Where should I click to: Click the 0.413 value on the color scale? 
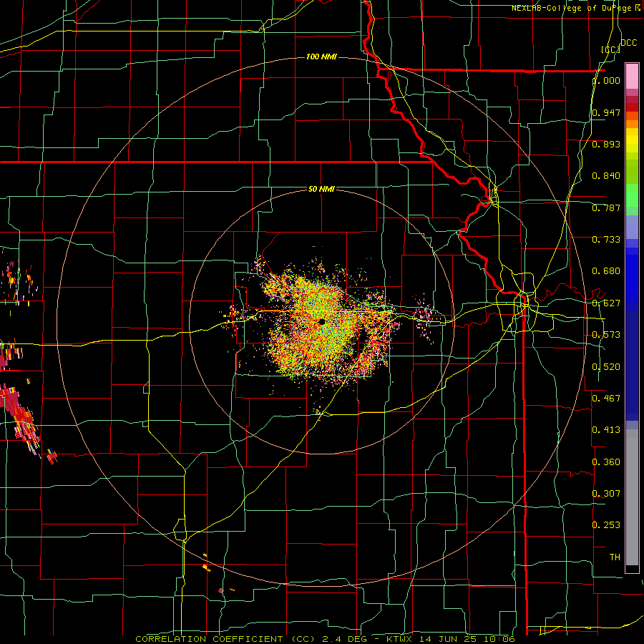[607, 430]
